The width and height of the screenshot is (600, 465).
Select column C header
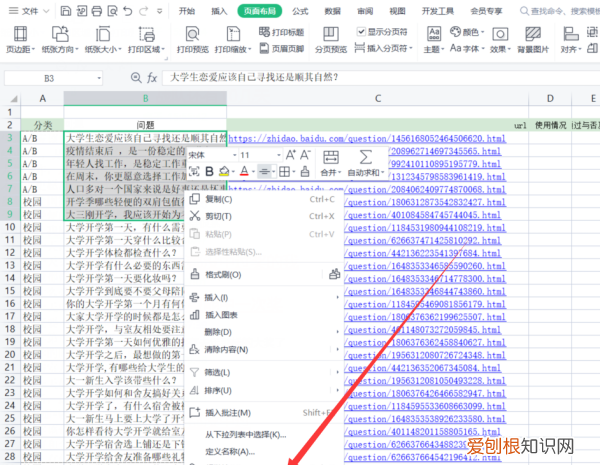coord(378,98)
